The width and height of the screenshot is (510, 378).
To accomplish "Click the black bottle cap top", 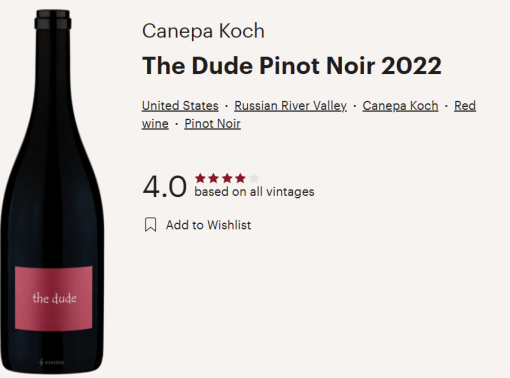I will [53, 19].
